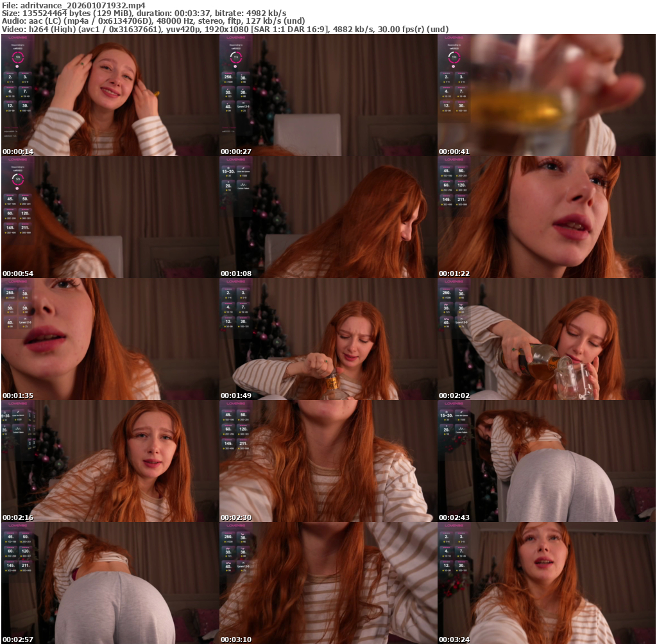
Task: Select the thumbnail timestamped 00:02:30
Action: [328, 461]
